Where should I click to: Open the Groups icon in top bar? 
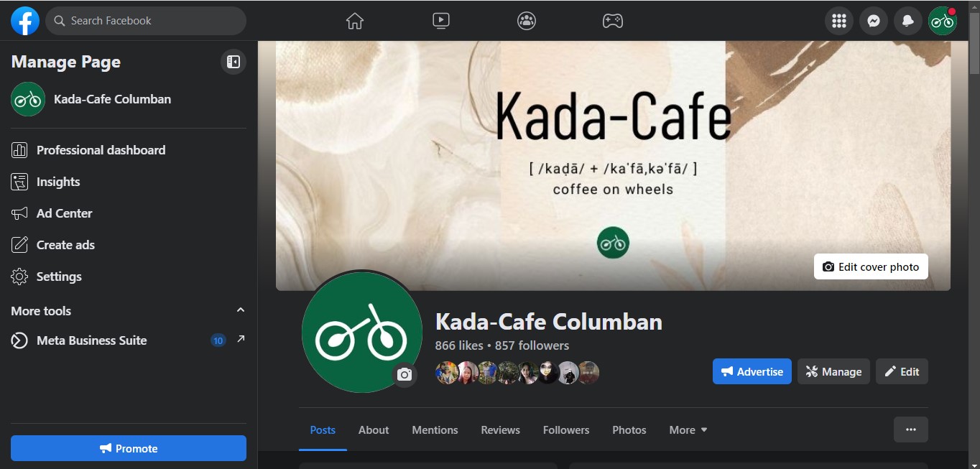click(527, 21)
